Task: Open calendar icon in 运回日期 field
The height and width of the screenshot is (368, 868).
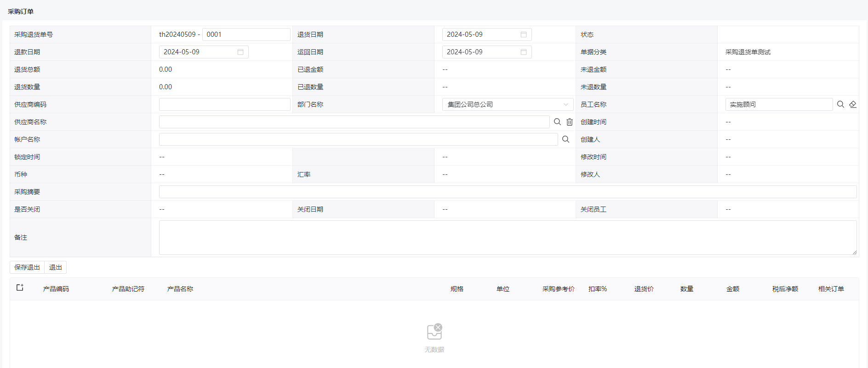Action: (x=523, y=52)
